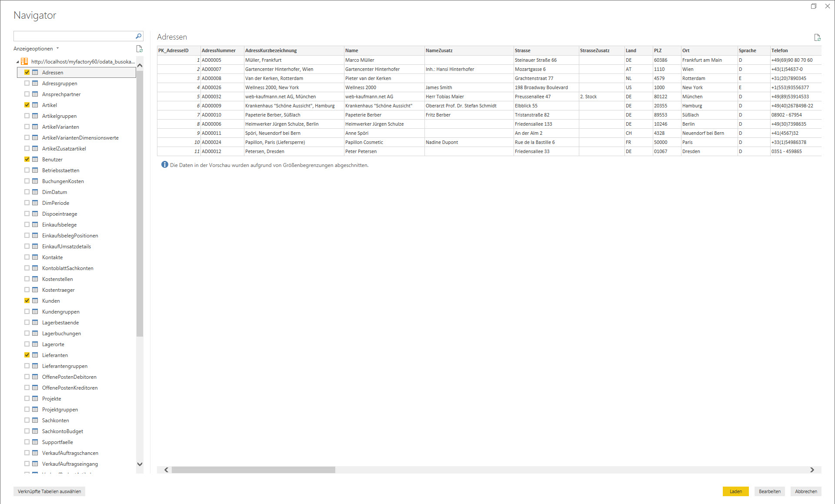The height and width of the screenshot is (504, 835).
Task: Click the table icon next to Projekte
Action: pyautogui.click(x=35, y=399)
